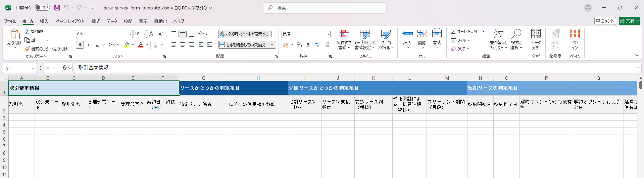The width and height of the screenshot is (644, 178).
Task: Expand the number format dropdown
Action: (328, 34)
